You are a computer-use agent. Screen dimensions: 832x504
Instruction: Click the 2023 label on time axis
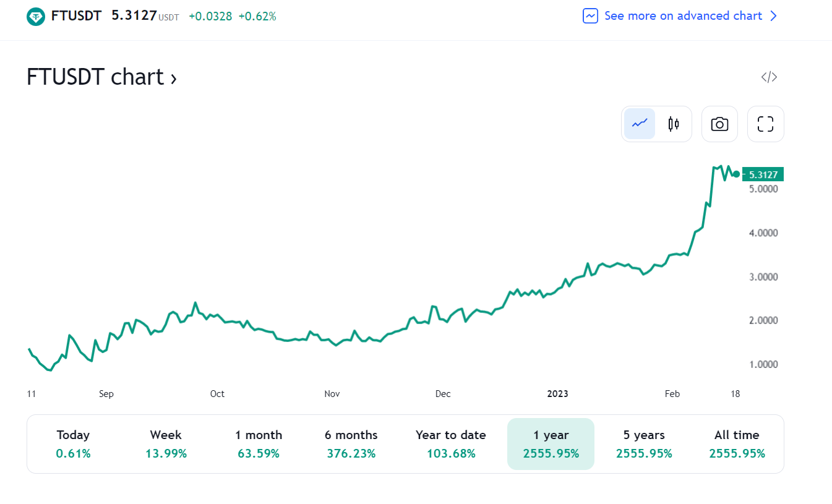pos(558,394)
